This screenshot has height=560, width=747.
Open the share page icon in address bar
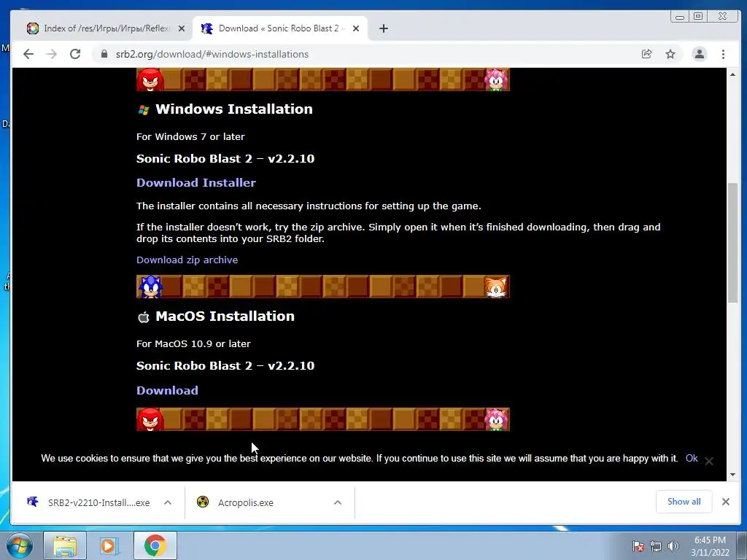646,54
